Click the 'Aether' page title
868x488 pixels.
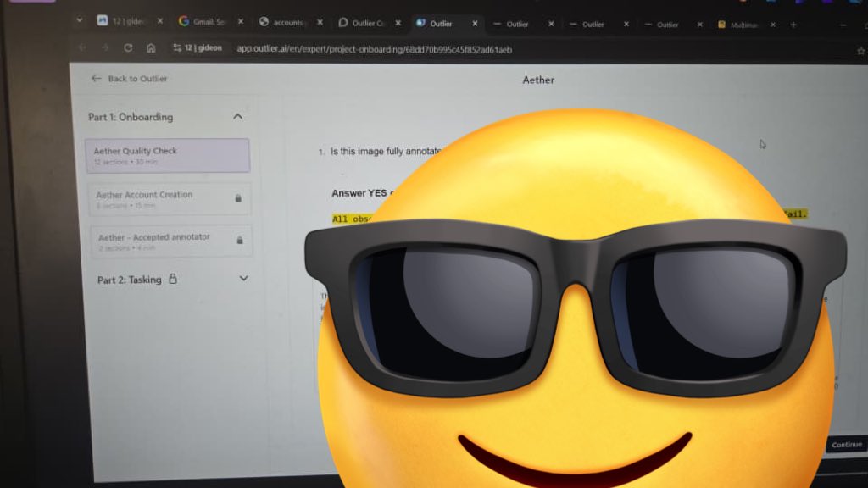pyautogui.click(x=538, y=80)
